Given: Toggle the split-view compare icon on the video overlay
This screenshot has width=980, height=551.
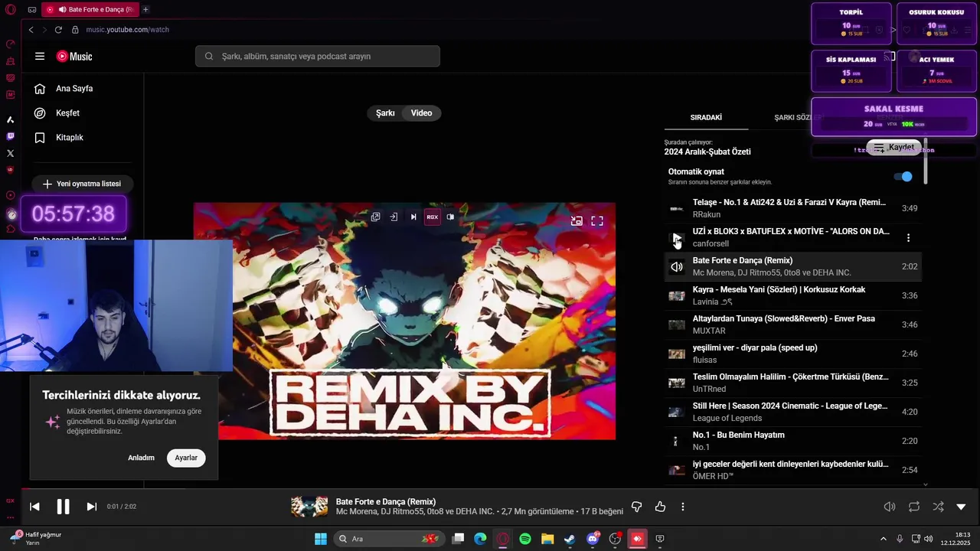Looking at the screenshot, I should click(450, 217).
